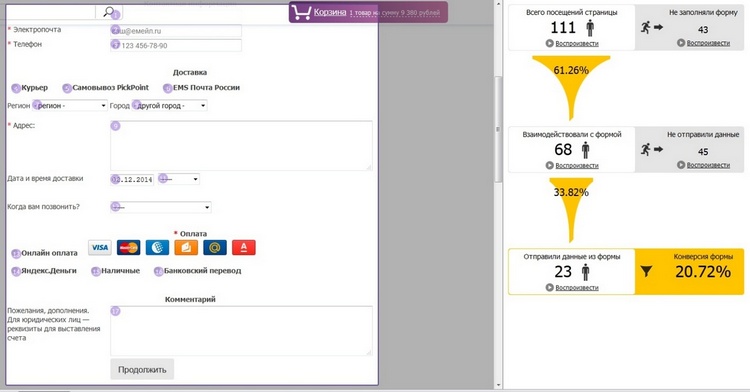Choose the red Alfa-Bank payment icon
The image size is (750, 392).
click(x=243, y=247)
